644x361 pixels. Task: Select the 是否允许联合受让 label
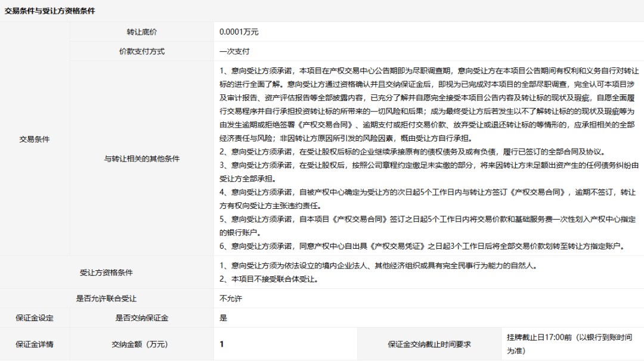click(106, 298)
